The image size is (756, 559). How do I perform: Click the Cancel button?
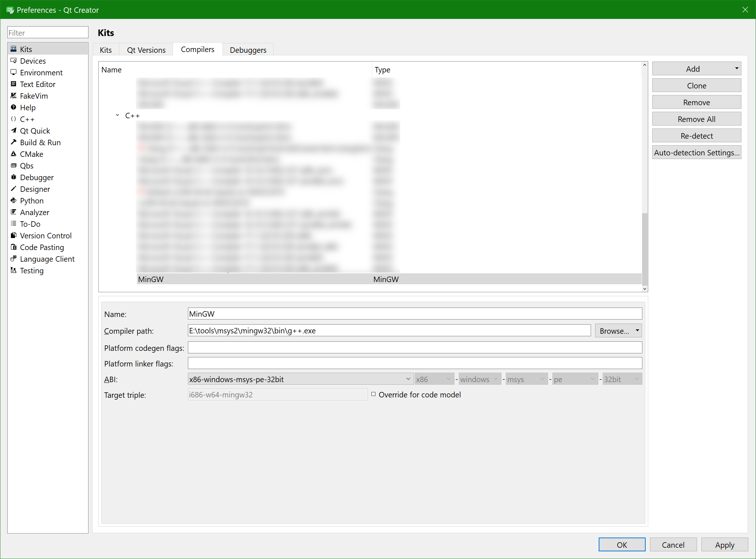pyautogui.click(x=673, y=544)
